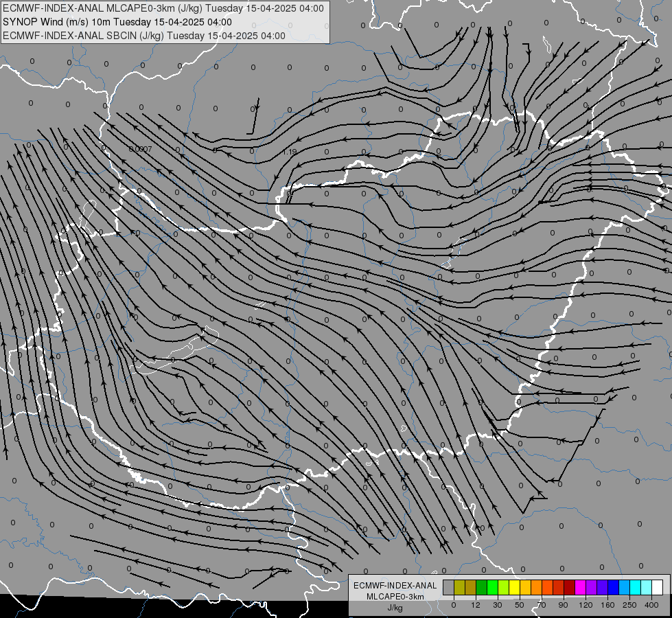Click the magenta legend swatch
Image resolution: width=672 pixels, height=618 pixels.
[x=580, y=587]
